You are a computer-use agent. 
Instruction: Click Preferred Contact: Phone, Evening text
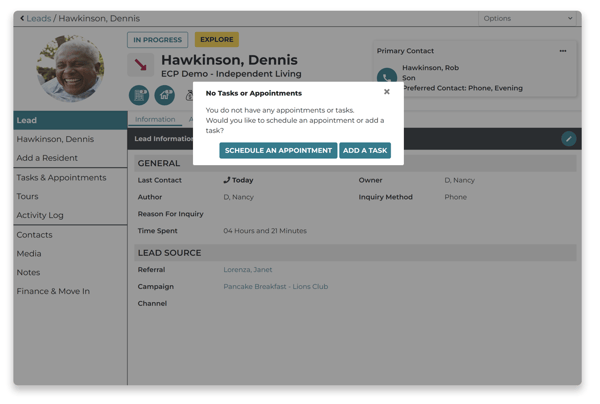(x=462, y=88)
